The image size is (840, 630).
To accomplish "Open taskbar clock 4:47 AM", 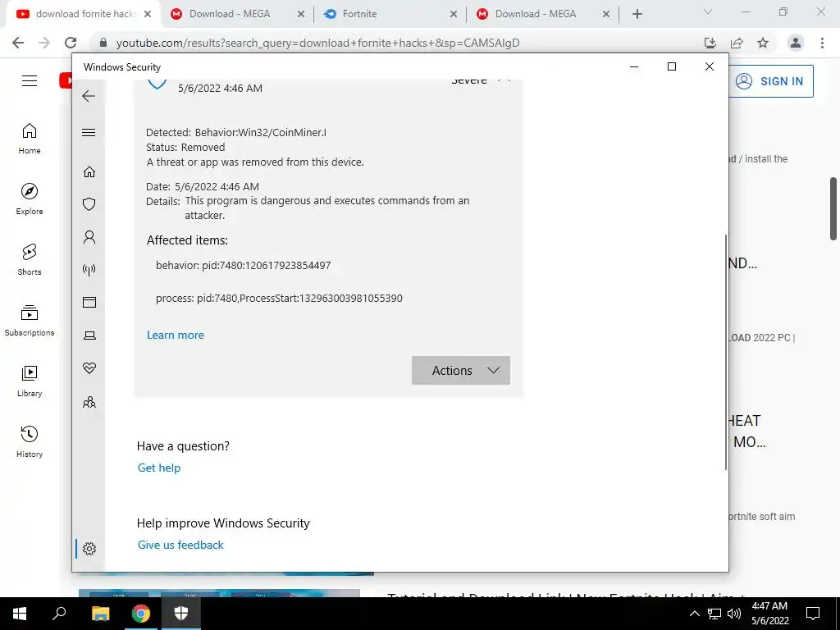I will click(769, 614).
